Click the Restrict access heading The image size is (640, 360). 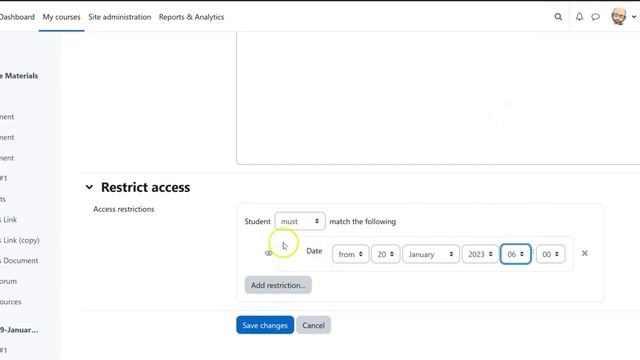pyautogui.click(x=145, y=187)
